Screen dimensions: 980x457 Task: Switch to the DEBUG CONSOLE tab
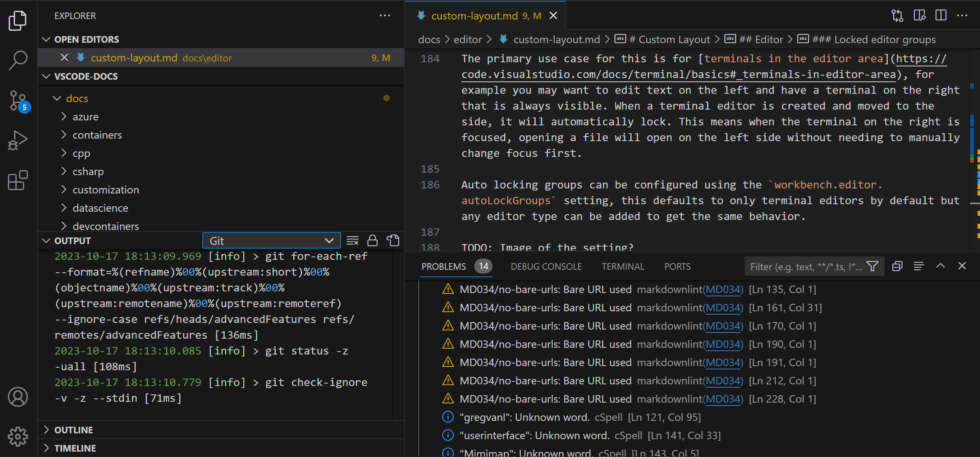pyautogui.click(x=546, y=266)
